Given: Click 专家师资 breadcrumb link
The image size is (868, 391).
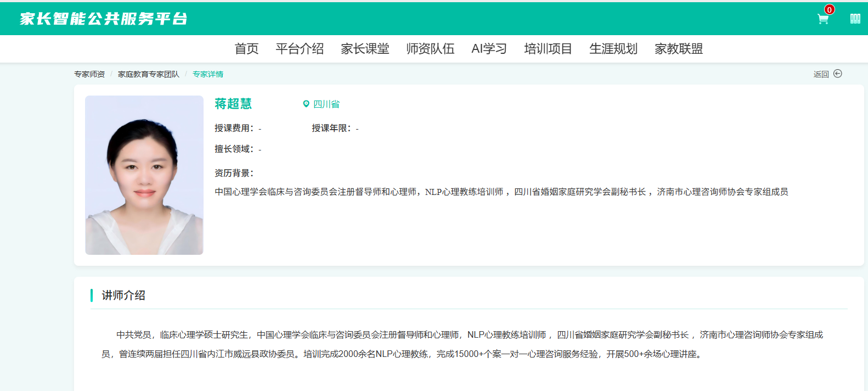Looking at the screenshot, I should 89,74.
